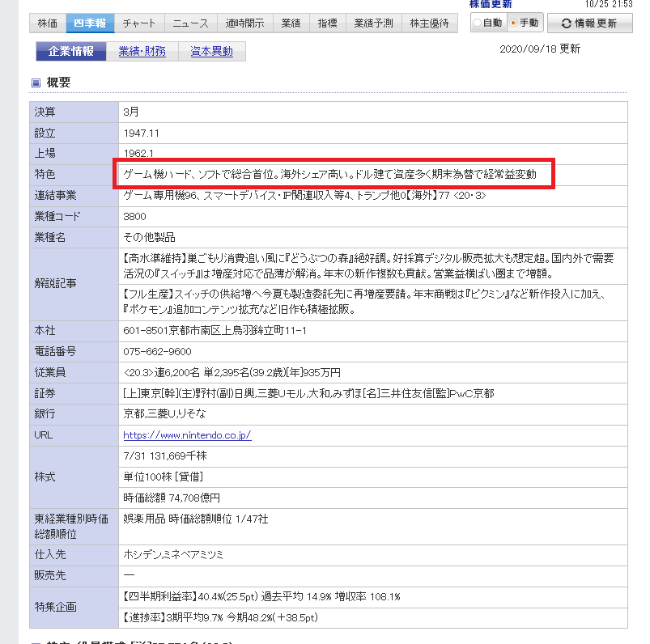Click the 銀行 value 京都,三菱U,りそな
The height and width of the screenshot is (644, 650).
click(x=164, y=413)
